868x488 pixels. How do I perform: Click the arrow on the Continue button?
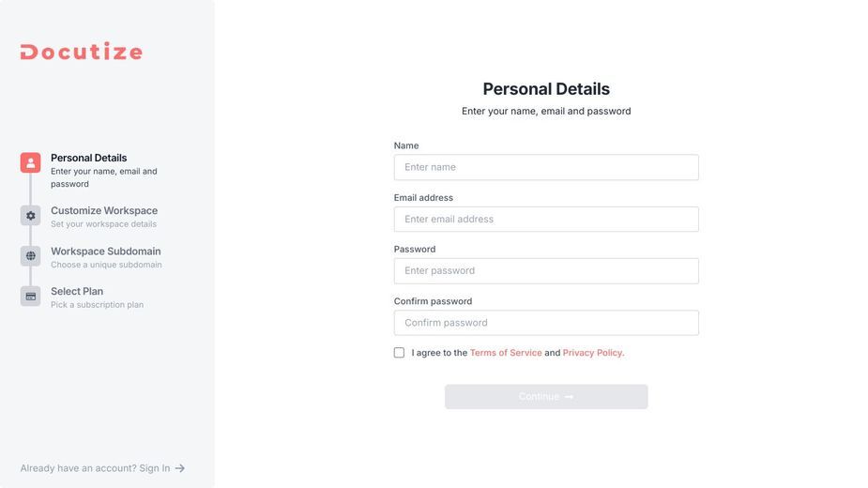569,397
